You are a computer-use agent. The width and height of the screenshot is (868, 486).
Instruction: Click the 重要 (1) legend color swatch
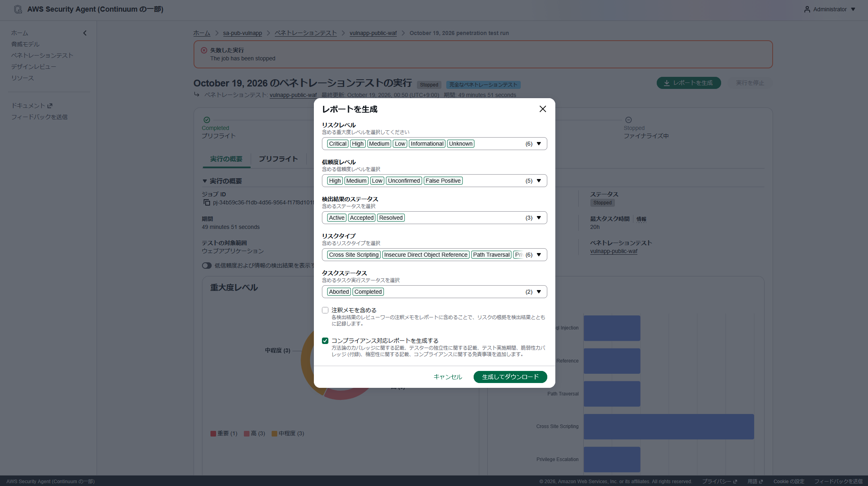coord(213,434)
